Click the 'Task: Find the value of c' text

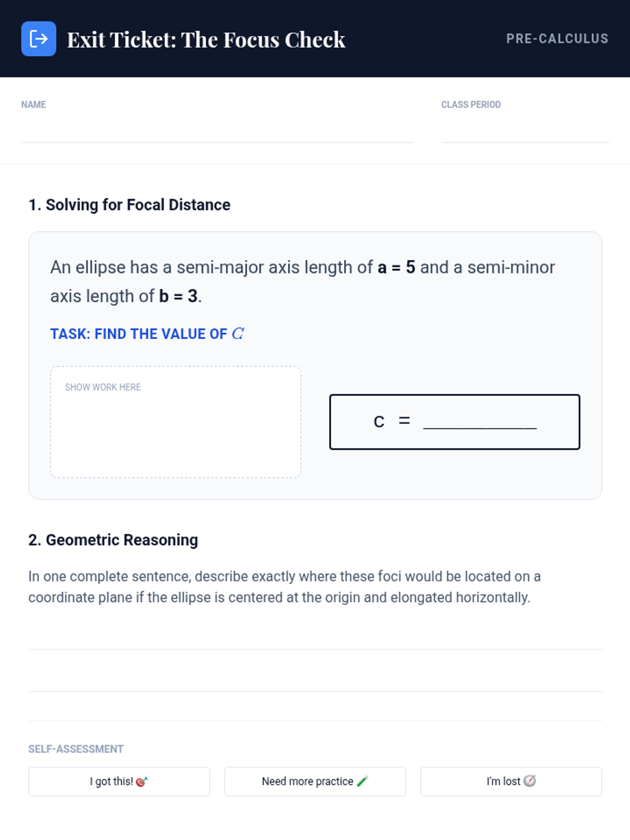click(x=147, y=334)
